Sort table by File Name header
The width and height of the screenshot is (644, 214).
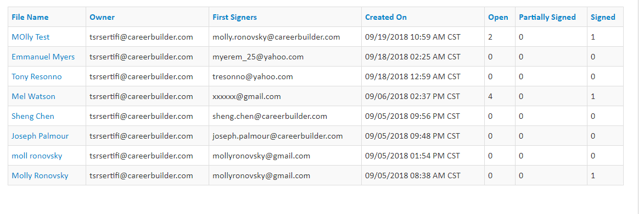click(x=30, y=17)
